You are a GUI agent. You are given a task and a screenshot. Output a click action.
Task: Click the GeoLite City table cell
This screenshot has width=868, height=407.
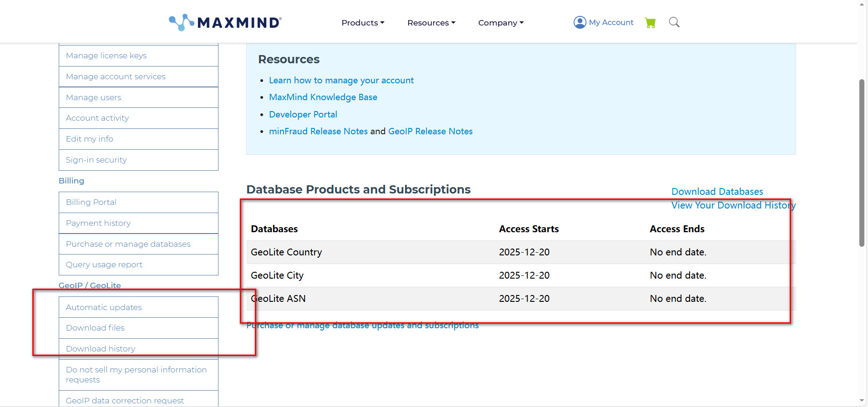point(277,275)
